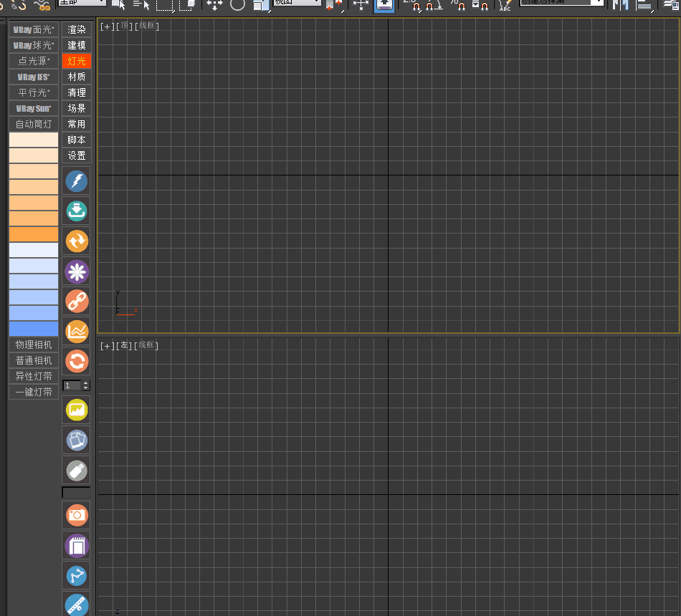
Task: Click the number field showing 1
Action: pyautogui.click(x=72, y=385)
